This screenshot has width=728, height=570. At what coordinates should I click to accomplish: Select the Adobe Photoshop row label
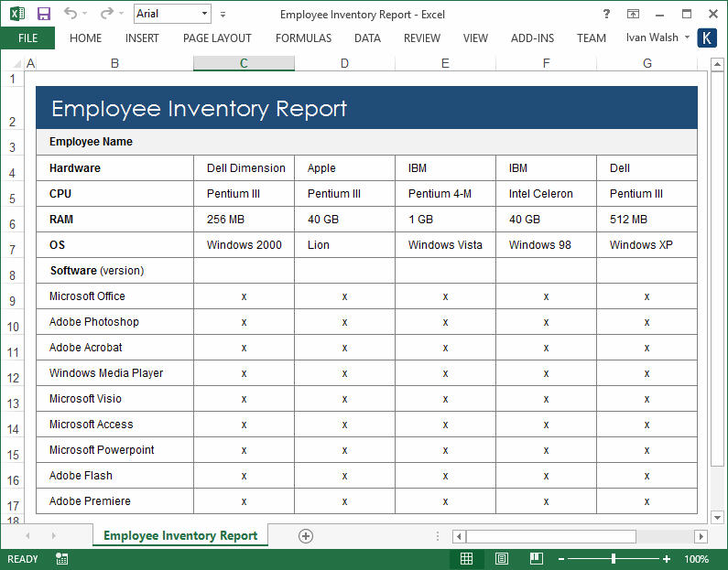tap(114, 322)
